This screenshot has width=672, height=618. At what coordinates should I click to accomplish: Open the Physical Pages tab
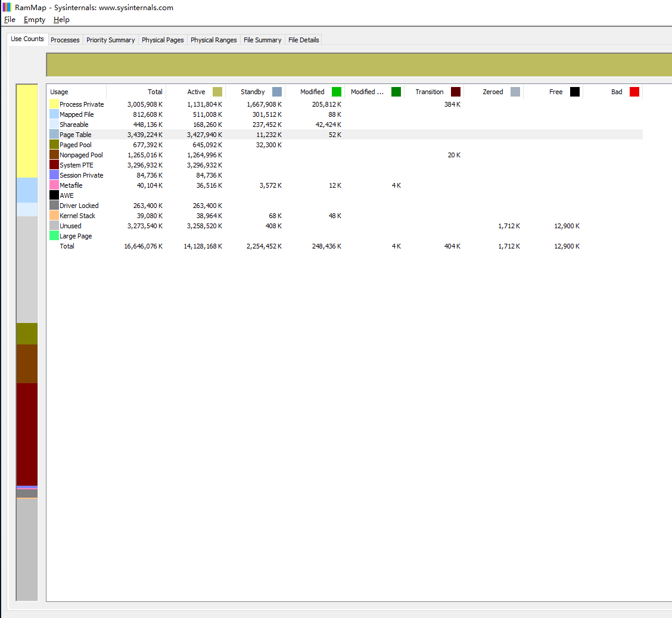163,40
